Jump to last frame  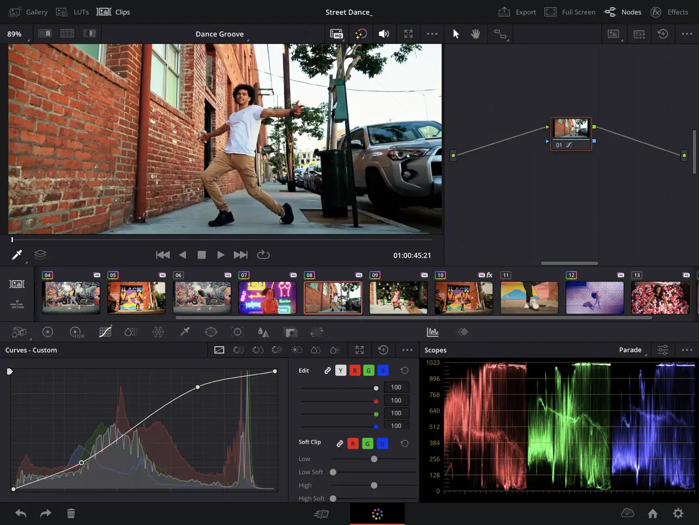click(x=240, y=255)
